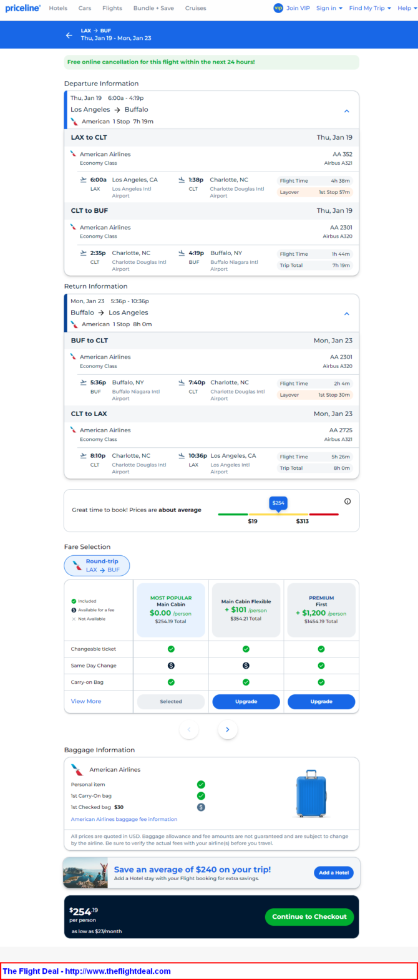Open American Airlines baggage fee information

click(124, 819)
